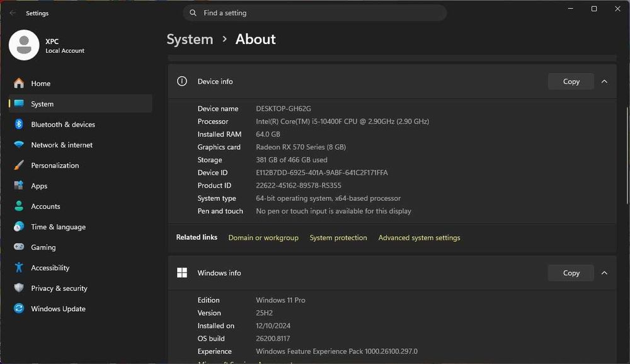Screen dimensions: 630x364
Task: Click the installed on date 12/10/2024
Action: 273,326
